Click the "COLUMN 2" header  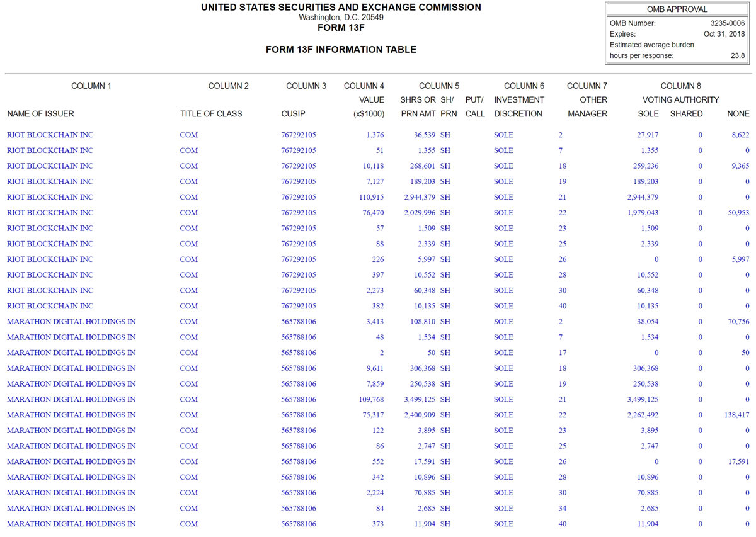coord(229,86)
